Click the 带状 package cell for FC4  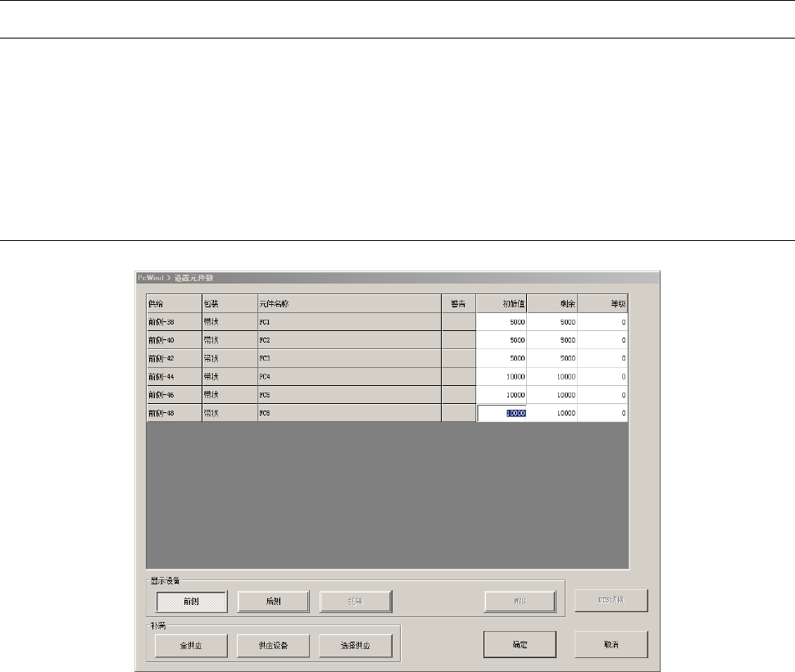230,376
